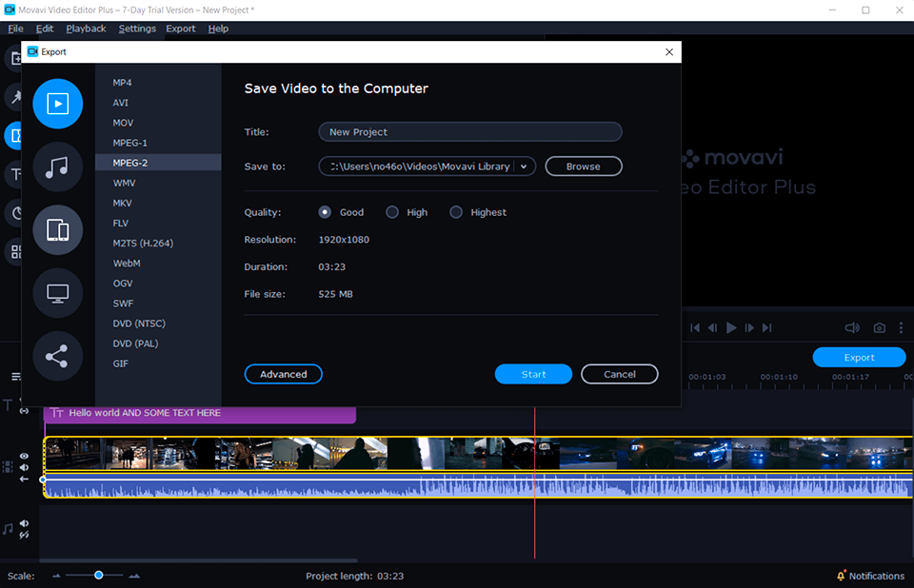Click the title track link icon

24,411
